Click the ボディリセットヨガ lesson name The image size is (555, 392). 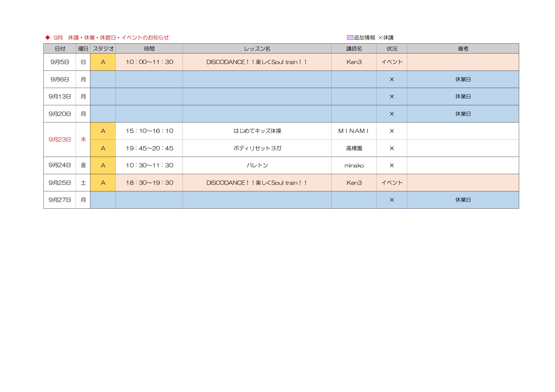pos(257,148)
